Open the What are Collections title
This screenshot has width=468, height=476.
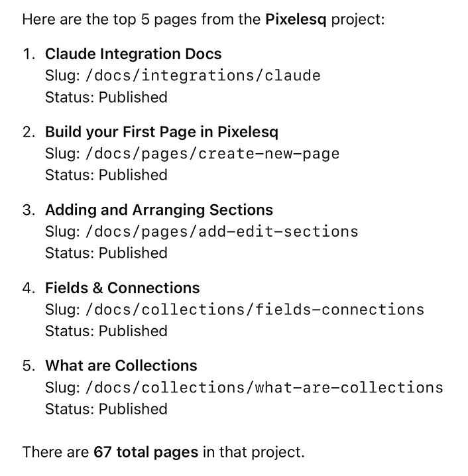point(121,365)
